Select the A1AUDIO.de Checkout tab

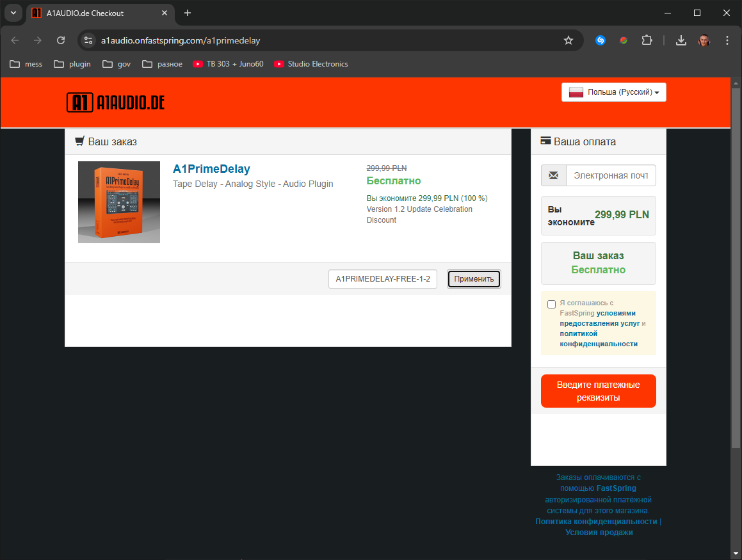click(x=99, y=13)
